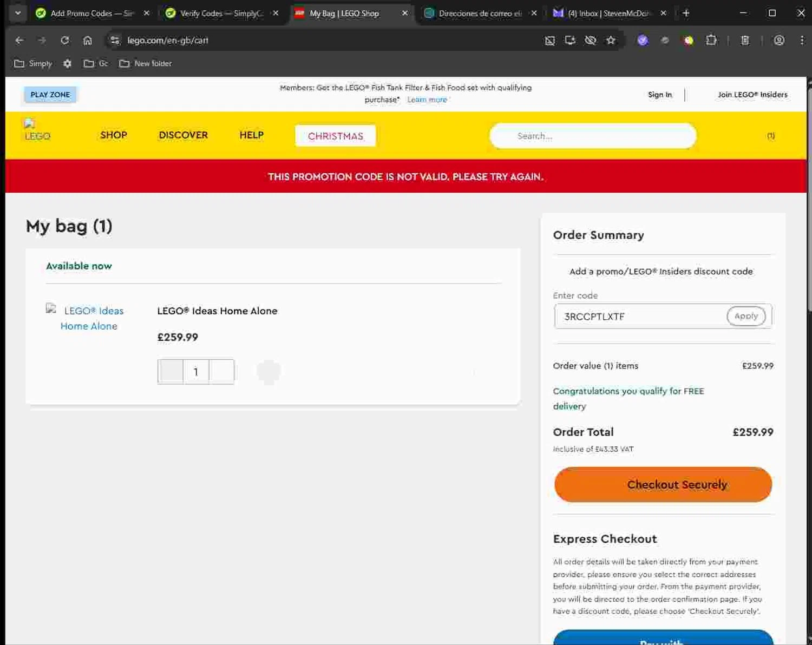Click the Order Total amount £259.99
Image resolution: width=812 pixels, height=645 pixels.
753,432
